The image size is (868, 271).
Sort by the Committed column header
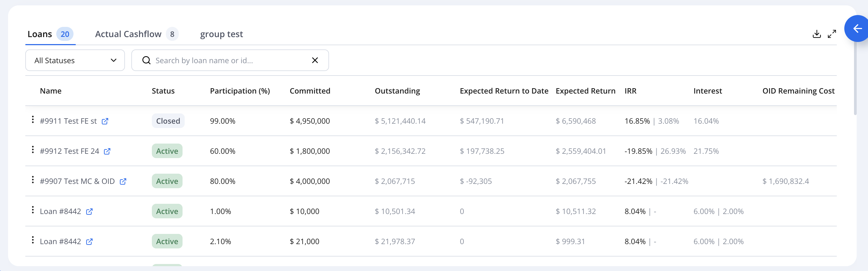click(x=310, y=91)
